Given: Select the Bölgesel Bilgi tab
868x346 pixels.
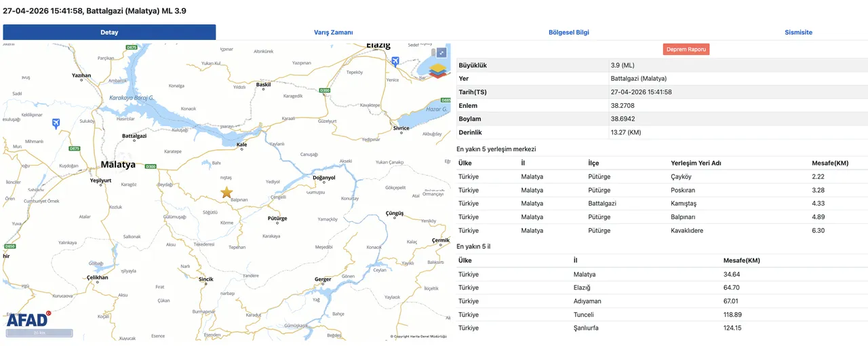Looking at the screenshot, I should pyautogui.click(x=570, y=33).
